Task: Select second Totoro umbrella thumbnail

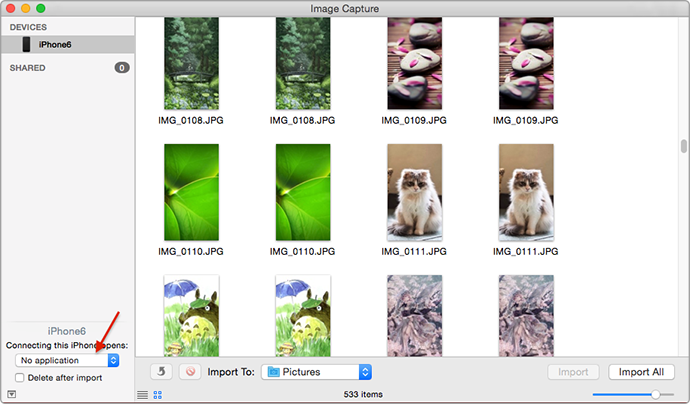Action: (x=303, y=316)
